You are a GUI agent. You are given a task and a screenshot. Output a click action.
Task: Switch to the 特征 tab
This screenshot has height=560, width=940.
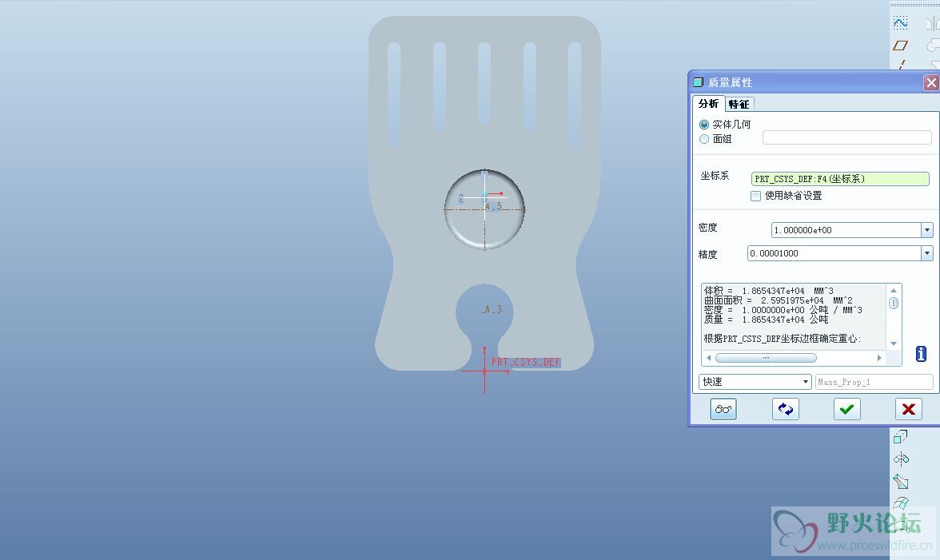(x=739, y=104)
